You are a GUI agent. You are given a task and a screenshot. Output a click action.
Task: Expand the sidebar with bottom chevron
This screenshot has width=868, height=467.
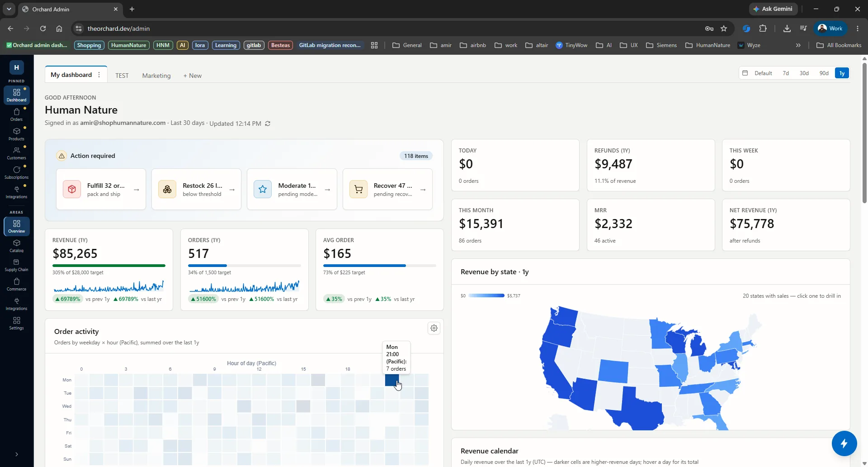[17, 454]
